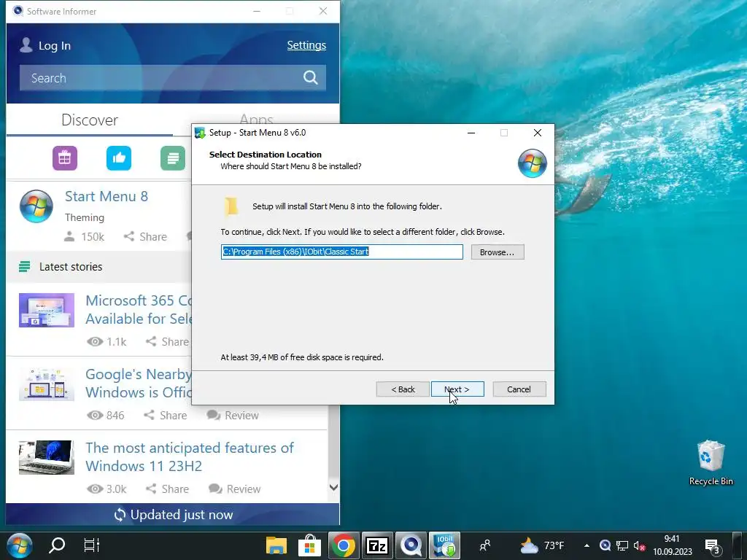Open the Browse... folder dialog

click(x=498, y=252)
